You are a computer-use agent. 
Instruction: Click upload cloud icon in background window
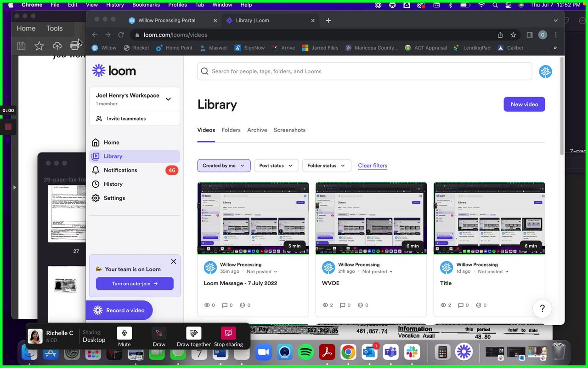(57, 46)
